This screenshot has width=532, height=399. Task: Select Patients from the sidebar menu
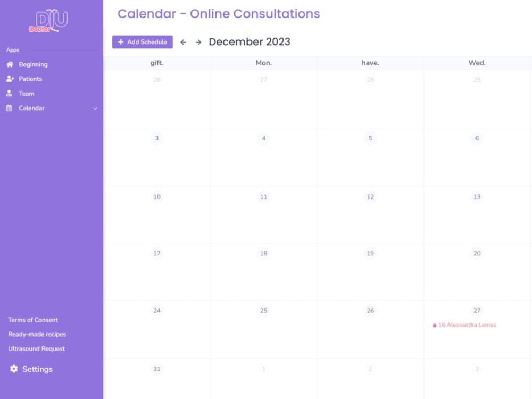point(30,79)
